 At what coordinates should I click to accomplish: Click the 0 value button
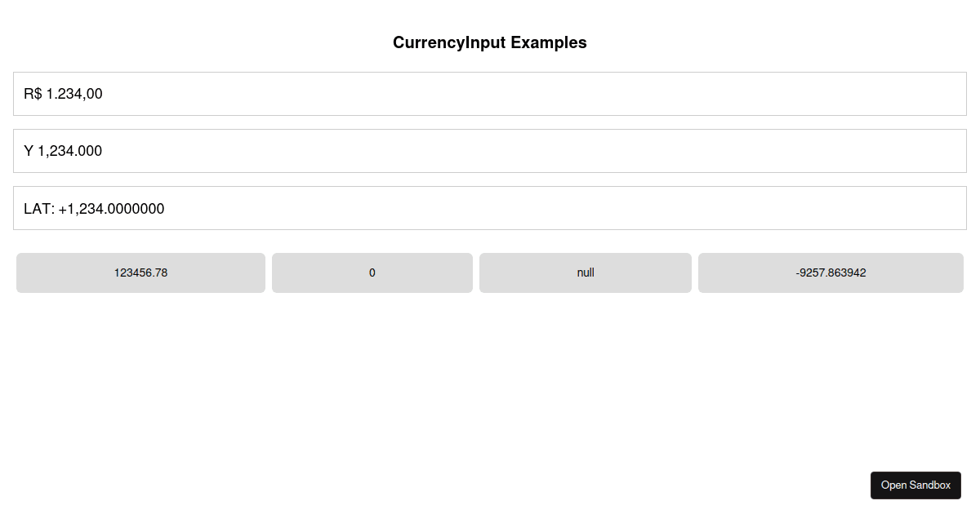tap(372, 273)
